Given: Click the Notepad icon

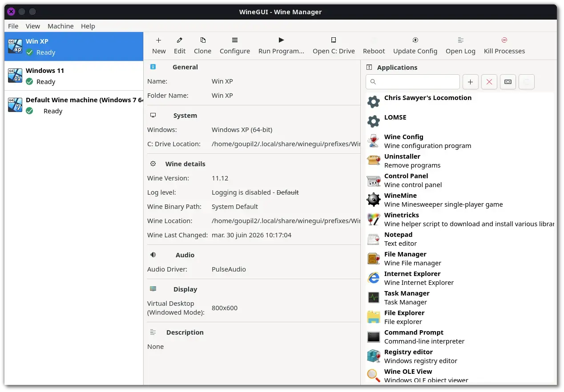Looking at the screenshot, I should click(x=374, y=239).
